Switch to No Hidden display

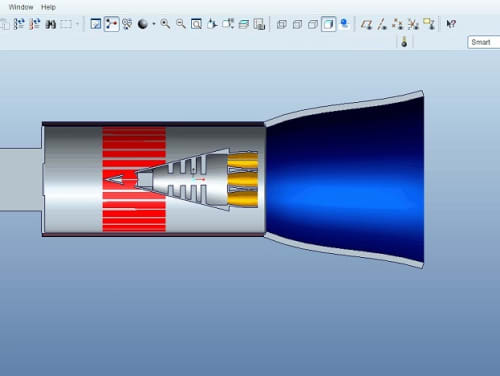313,24
